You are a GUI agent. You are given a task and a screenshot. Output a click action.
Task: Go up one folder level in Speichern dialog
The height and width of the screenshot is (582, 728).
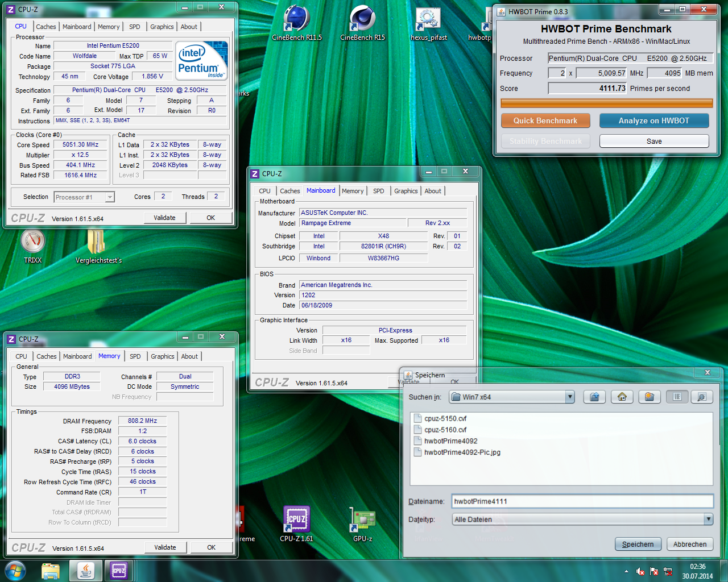[x=594, y=397]
